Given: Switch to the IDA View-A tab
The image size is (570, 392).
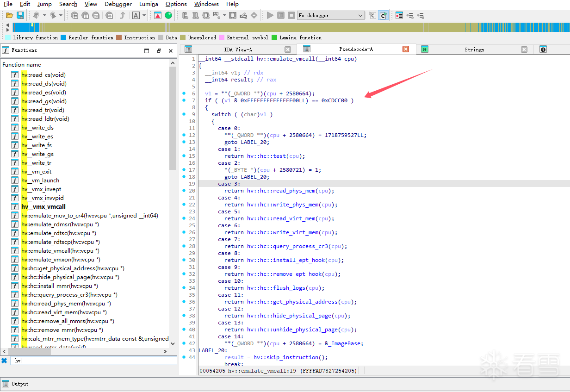Looking at the screenshot, I should pos(238,50).
